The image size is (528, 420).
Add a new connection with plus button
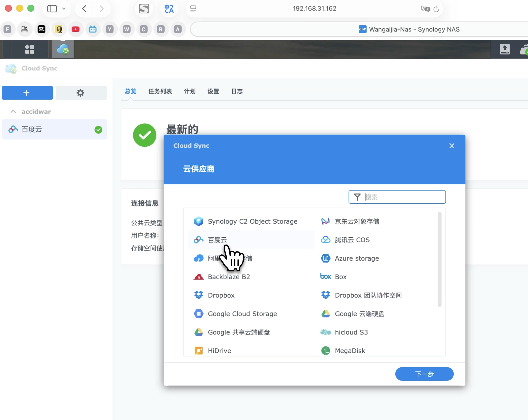(27, 93)
